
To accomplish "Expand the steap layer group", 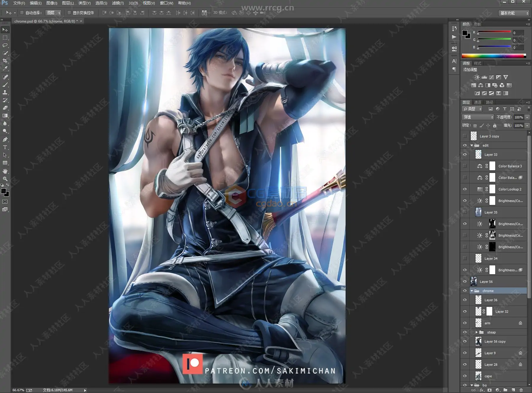I will pos(476,332).
